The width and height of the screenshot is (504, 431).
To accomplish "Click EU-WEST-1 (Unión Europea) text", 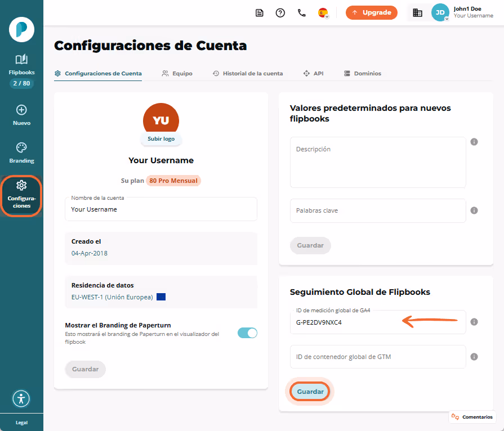I will coord(112,297).
